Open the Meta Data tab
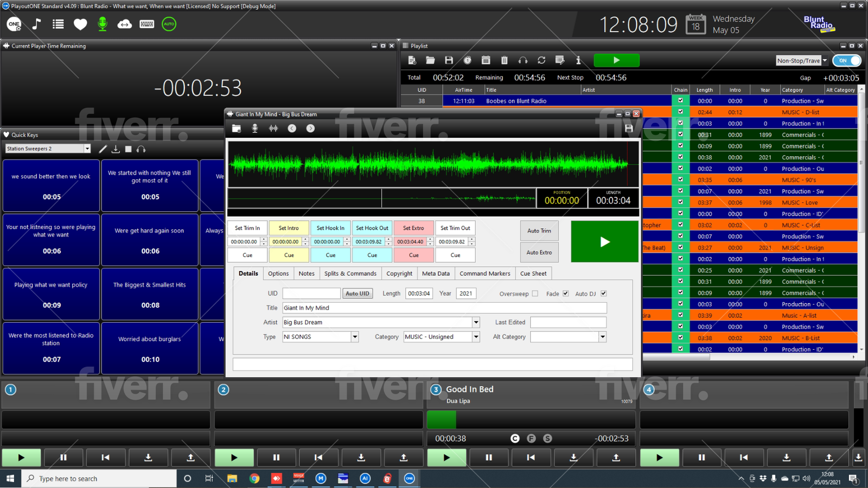This screenshot has height=488, width=868. (436, 274)
